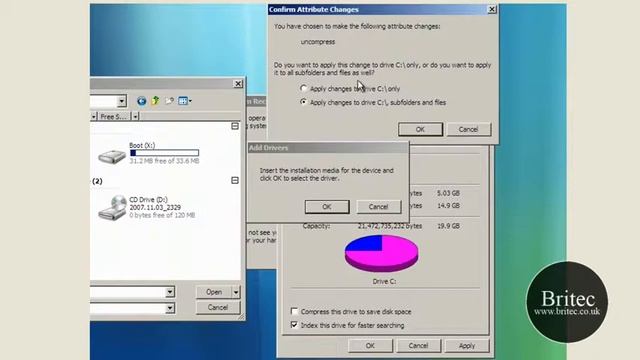Cancel the Confirm Attribute Changes dialog

[469, 129]
